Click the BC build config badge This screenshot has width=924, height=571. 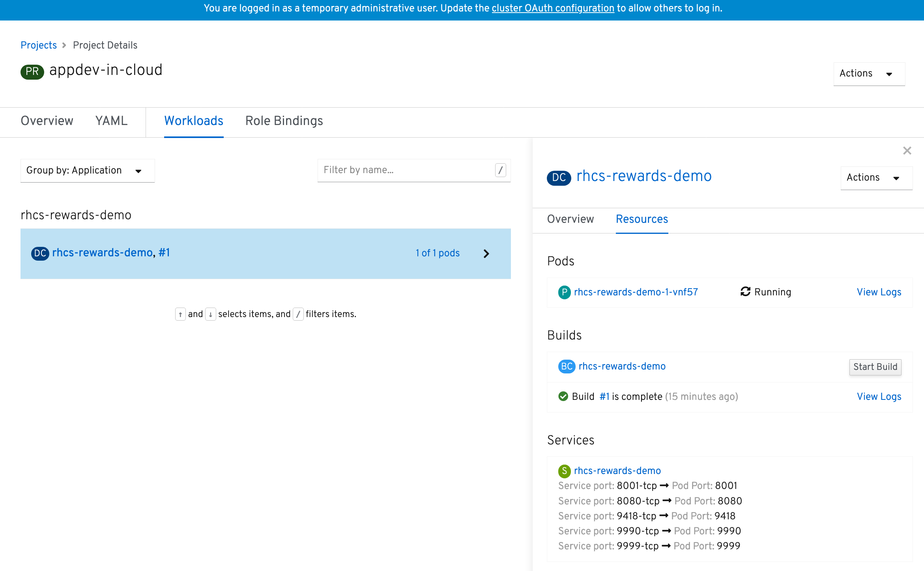coord(567,366)
